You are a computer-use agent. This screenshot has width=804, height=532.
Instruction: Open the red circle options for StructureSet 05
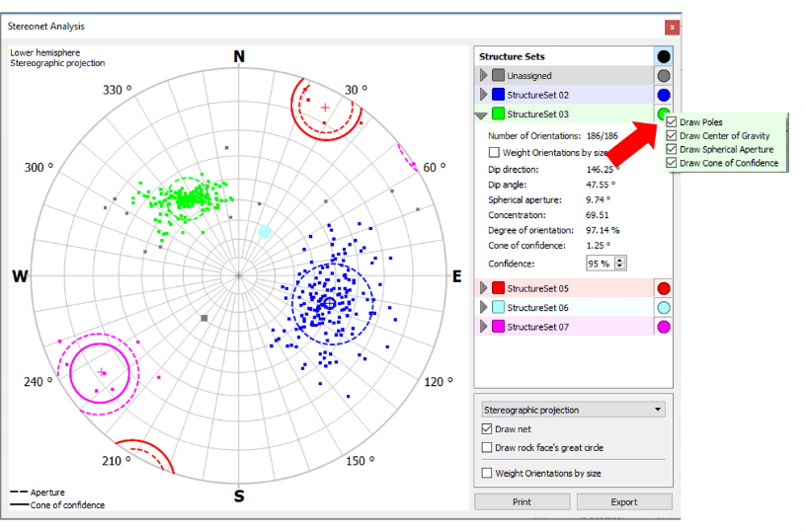[x=663, y=288]
